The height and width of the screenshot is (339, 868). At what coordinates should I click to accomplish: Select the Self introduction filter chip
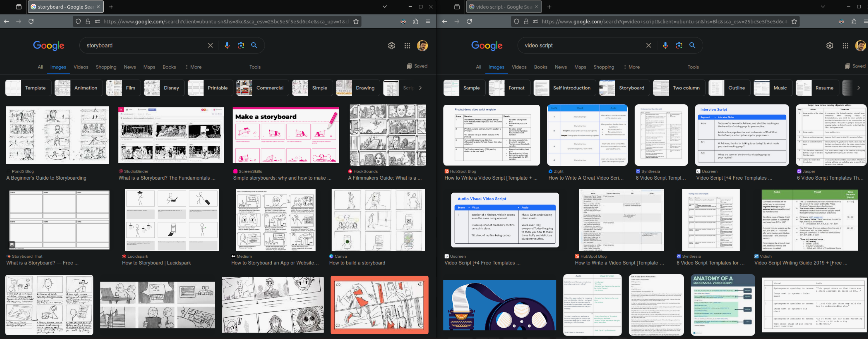point(564,88)
